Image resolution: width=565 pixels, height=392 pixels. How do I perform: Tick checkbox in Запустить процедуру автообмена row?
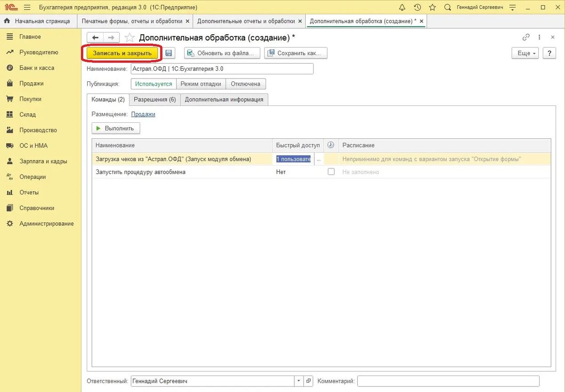click(x=331, y=172)
